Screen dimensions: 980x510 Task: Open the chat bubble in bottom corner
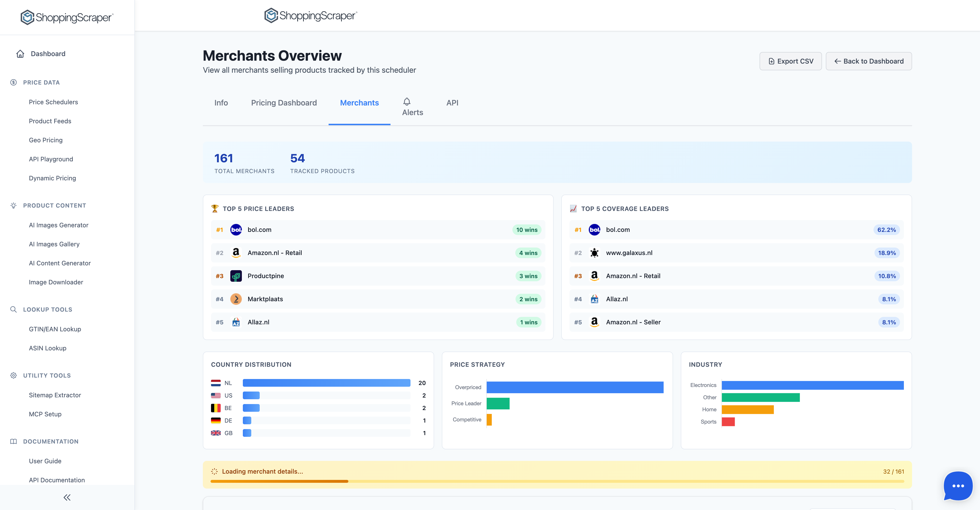click(958, 486)
